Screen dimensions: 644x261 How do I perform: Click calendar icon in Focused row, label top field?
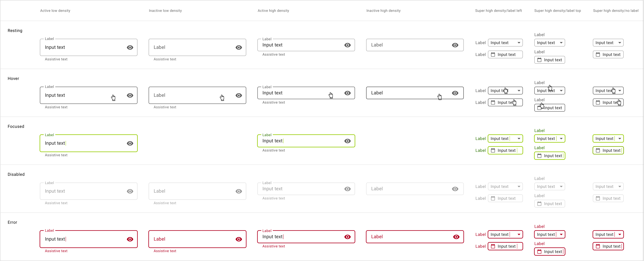[539, 156]
